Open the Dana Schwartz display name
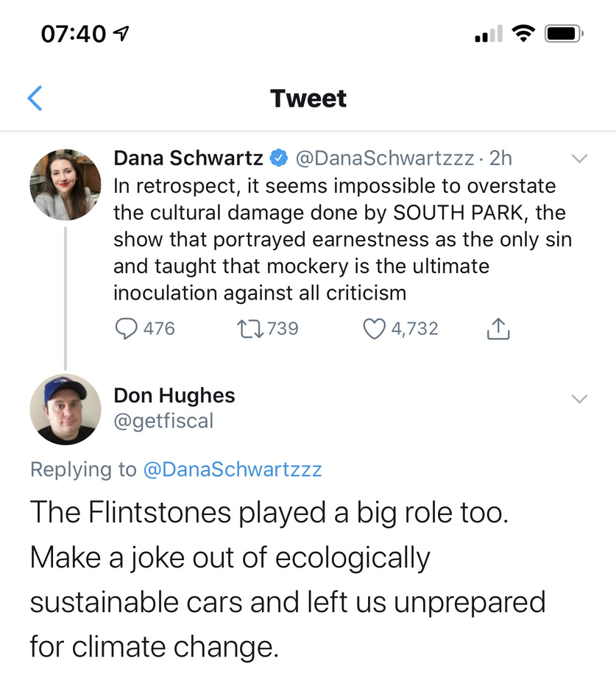 point(188,157)
